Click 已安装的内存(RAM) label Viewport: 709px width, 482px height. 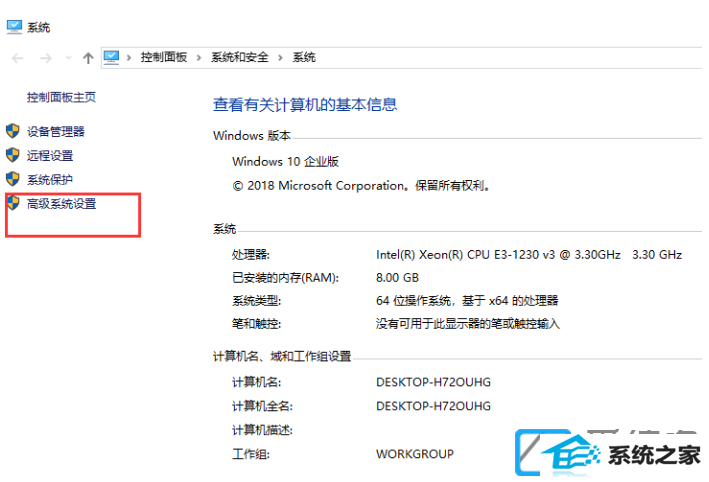pyautogui.click(x=285, y=278)
